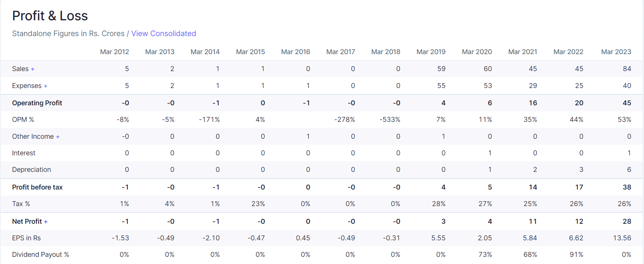Select the Operating Profit row label
644x264 pixels.
[37, 103]
